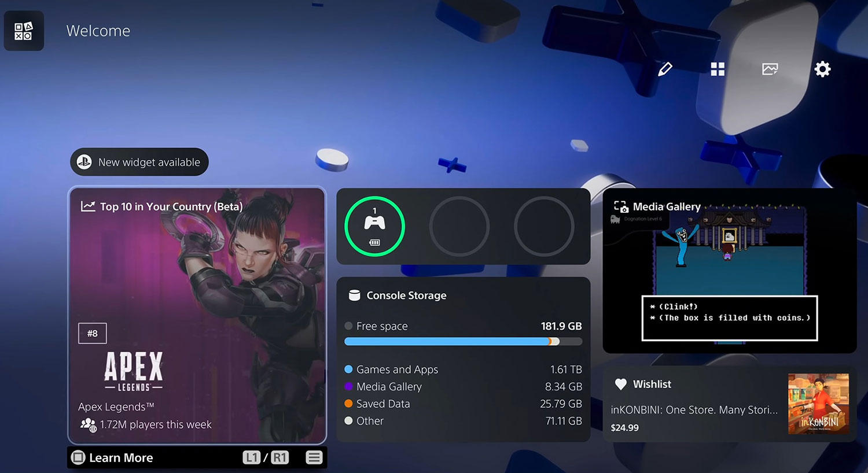Click the Apex Legends™ game name
Viewport: 868px width, 473px height.
116,407
